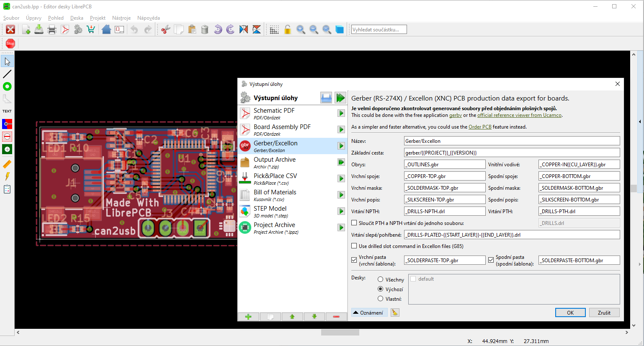Click the open-lock icon in the toolbar
644x346 pixels.
pyautogui.click(x=288, y=30)
